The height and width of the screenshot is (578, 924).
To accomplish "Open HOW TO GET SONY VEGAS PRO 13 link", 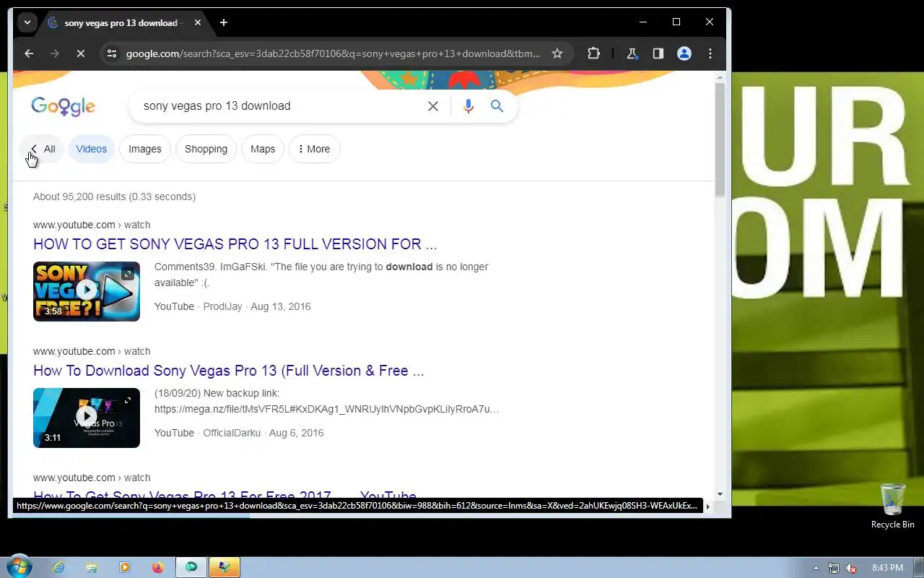I will coord(235,244).
